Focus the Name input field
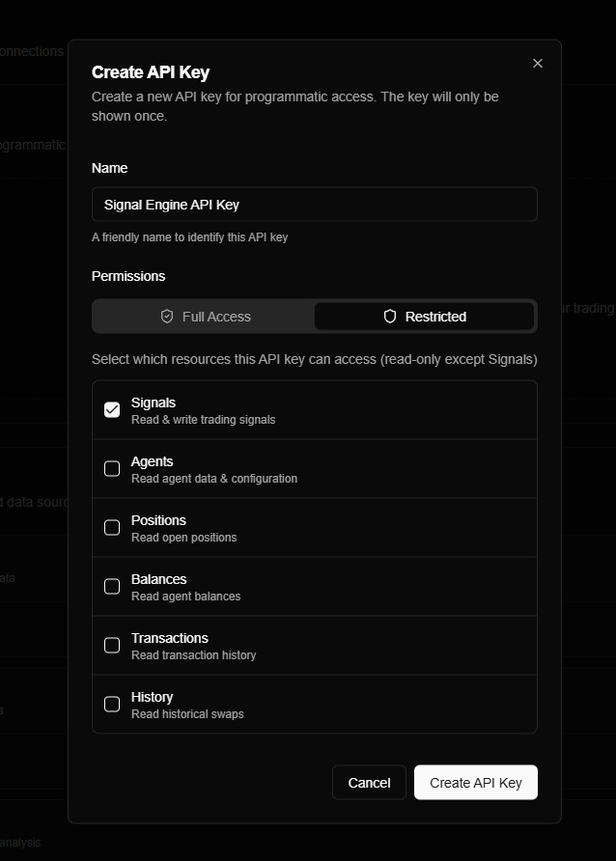The image size is (616, 861). pyautogui.click(x=314, y=205)
